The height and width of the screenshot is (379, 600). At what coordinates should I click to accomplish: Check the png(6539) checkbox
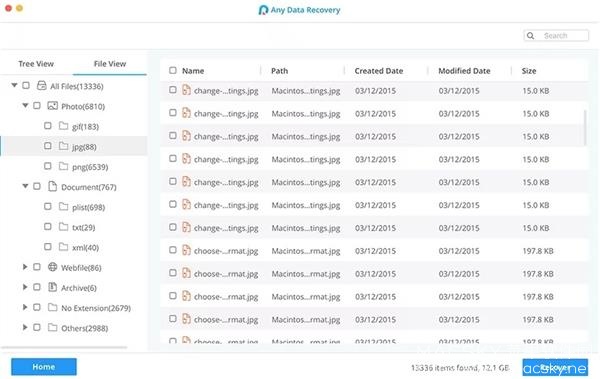click(47, 166)
